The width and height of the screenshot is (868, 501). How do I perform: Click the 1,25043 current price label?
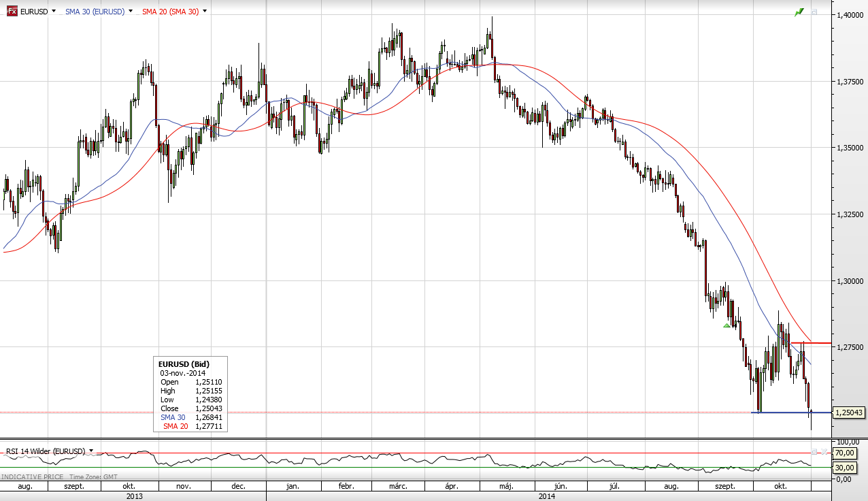[850, 413]
